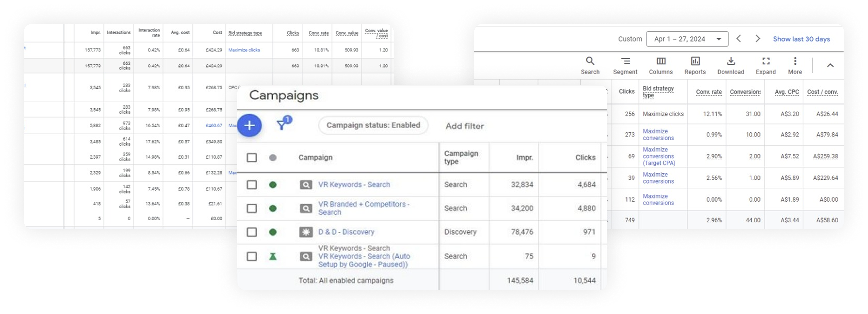The height and width of the screenshot is (314, 868).
Task: Open the Apr 1 – 27, 2024 date dropdown
Action: click(687, 39)
